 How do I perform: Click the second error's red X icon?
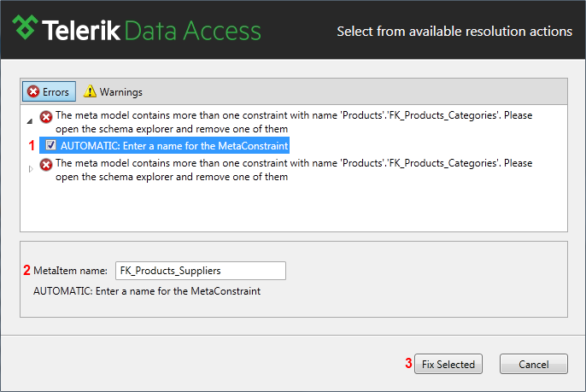tap(46, 165)
